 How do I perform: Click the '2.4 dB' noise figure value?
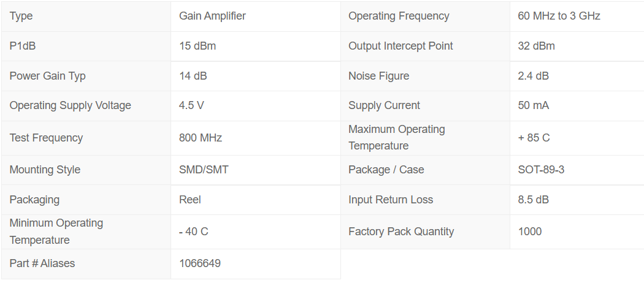[x=533, y=76]
